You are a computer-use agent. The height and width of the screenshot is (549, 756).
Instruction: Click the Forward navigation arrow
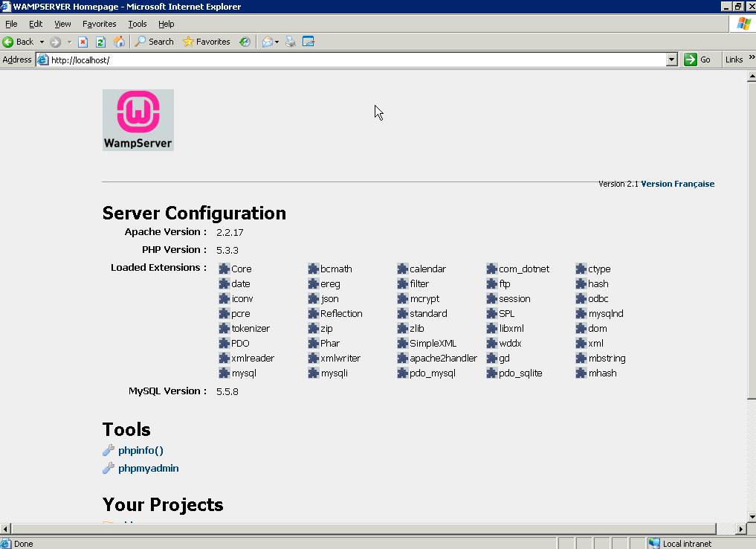pos(56,42)
